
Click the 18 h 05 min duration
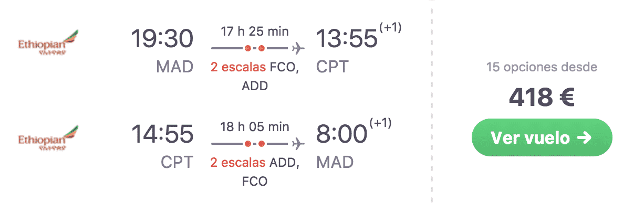click(x=255, y=126)
